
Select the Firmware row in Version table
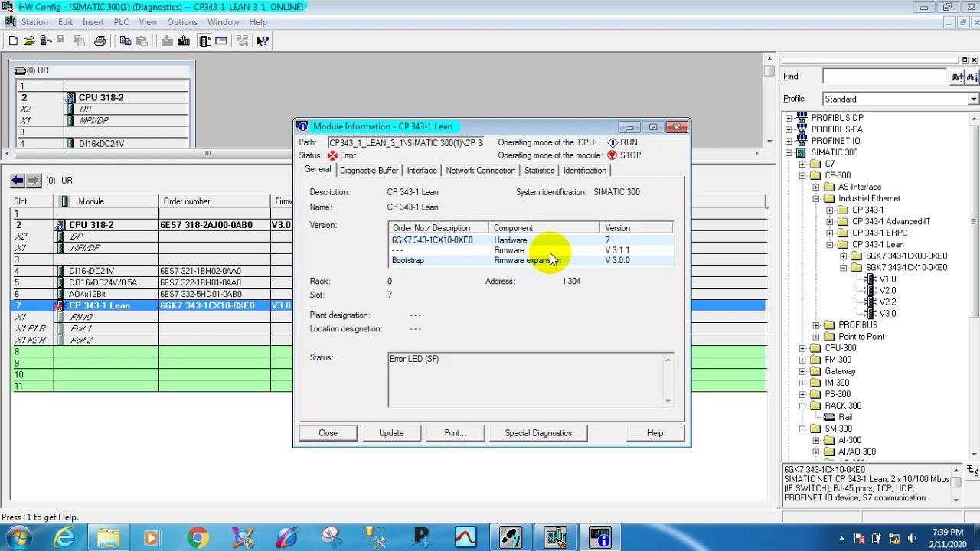click(531, 250)
